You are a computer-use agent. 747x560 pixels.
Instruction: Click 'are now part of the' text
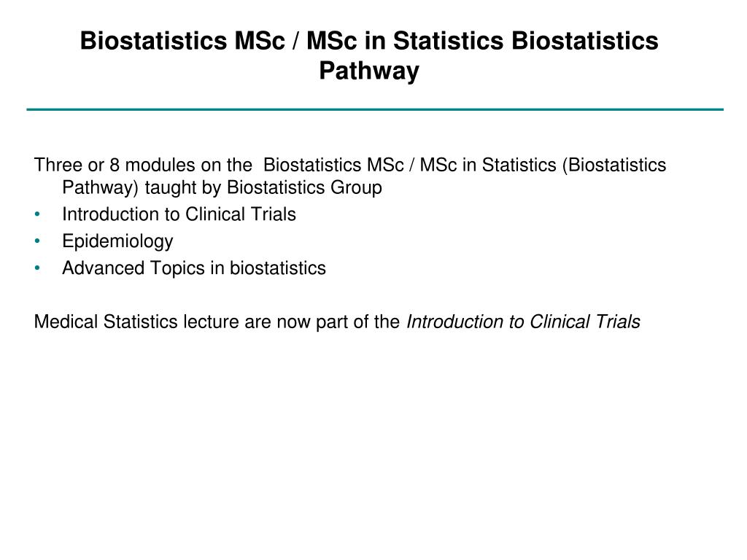(322, 322)
